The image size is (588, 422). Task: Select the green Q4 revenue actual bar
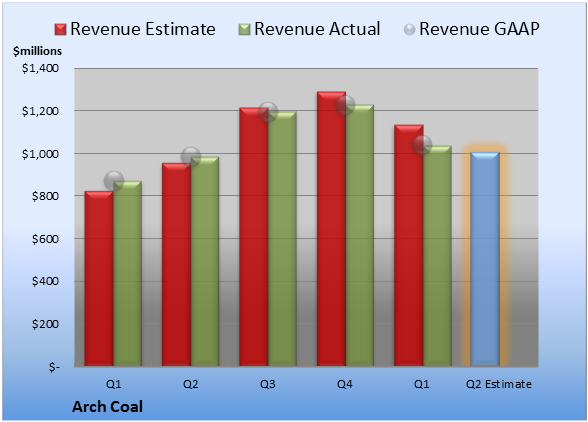click(360, 235)
